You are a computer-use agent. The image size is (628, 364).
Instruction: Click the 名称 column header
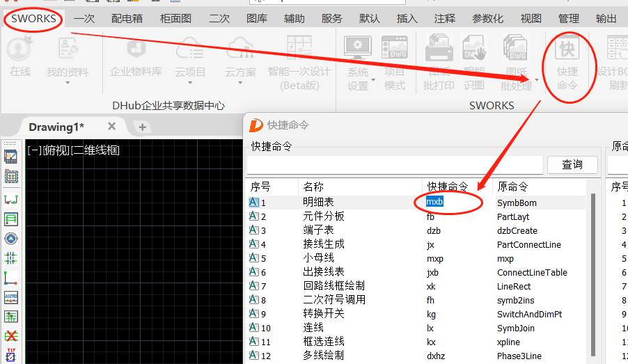tap(313, 187)
